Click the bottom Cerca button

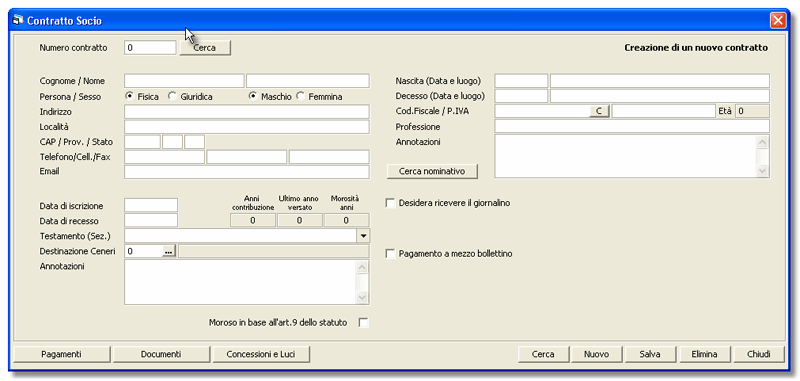[x=543, y=354]
